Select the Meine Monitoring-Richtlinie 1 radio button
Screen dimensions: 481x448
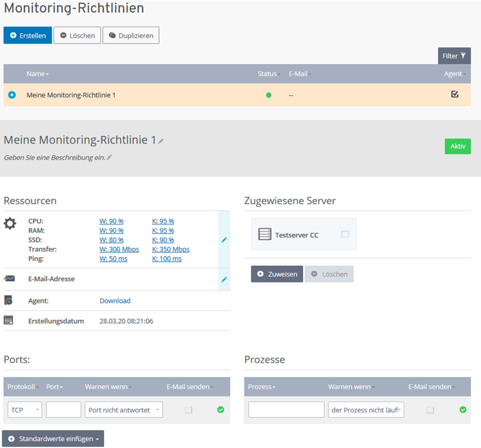pyautogui.click(x=12, y=94)
